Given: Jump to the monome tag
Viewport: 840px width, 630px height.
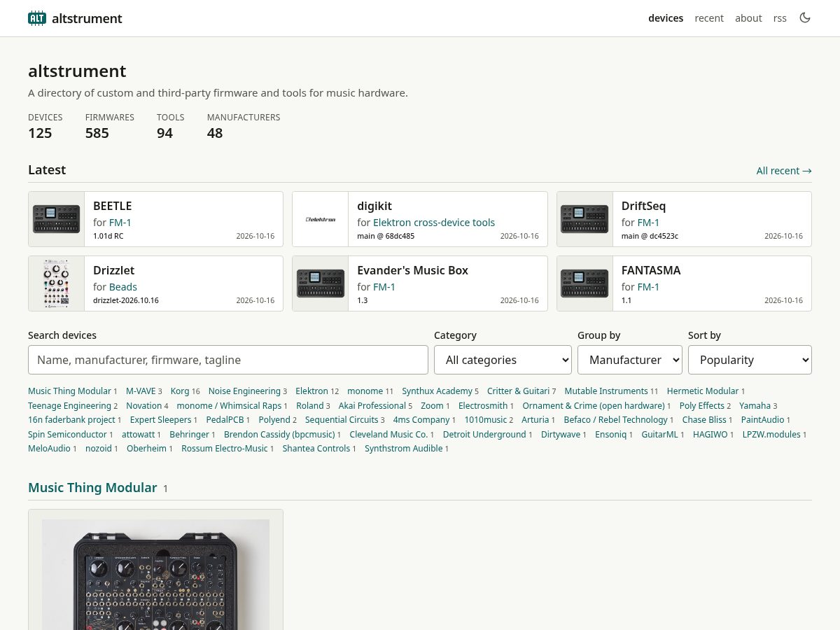Looking at the screenshot, I should pyautogui.click(x=365, y=391).
